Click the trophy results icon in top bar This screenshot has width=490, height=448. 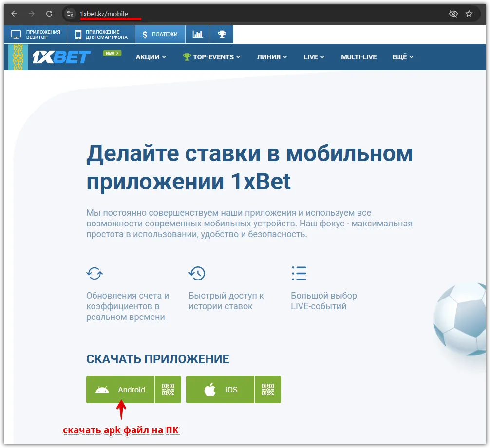coord(222,35)
